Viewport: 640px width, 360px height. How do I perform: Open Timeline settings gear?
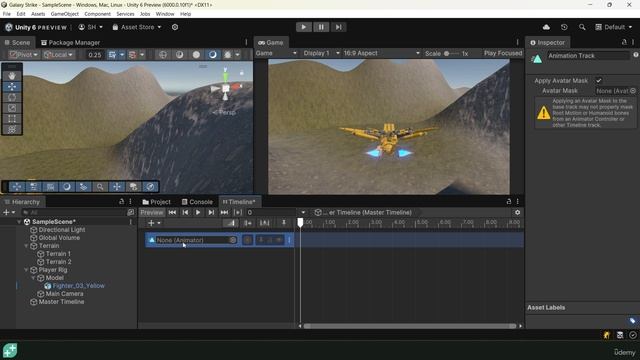(518, 212)
